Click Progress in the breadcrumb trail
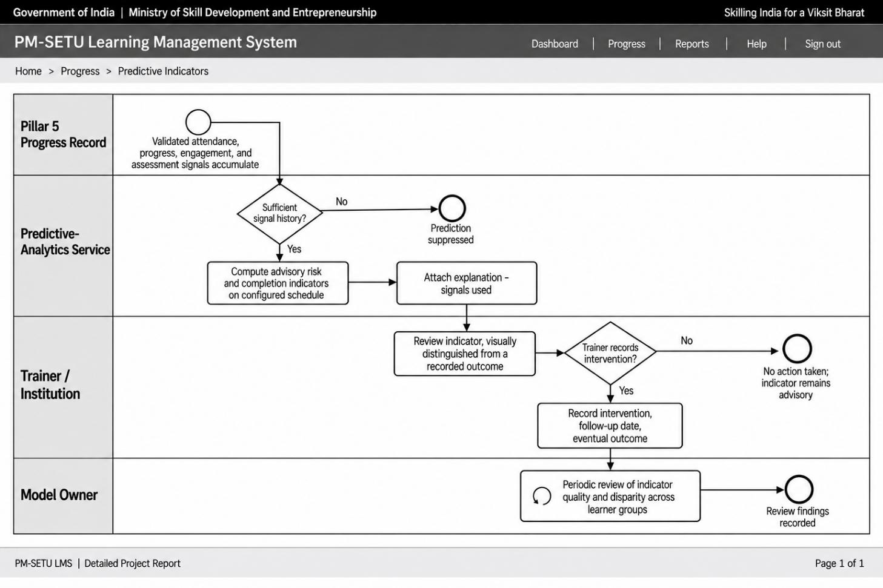 click(80, 71)
